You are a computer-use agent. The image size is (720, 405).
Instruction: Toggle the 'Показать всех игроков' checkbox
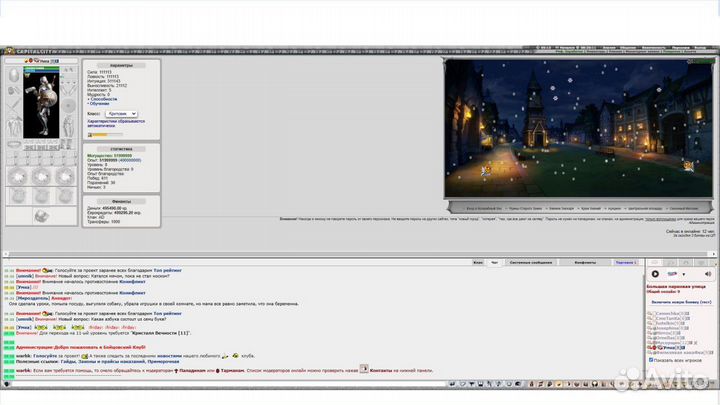click(x=649, y=360)
